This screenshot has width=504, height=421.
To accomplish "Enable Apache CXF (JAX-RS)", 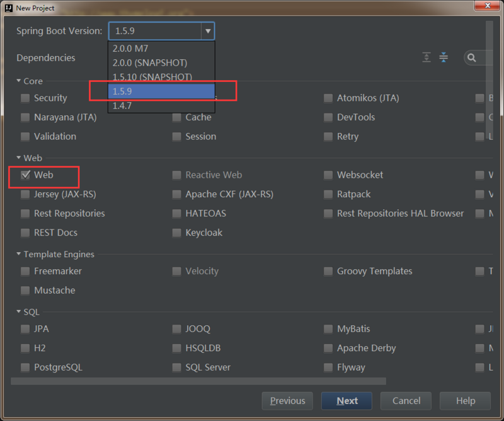I will [176, 194].
